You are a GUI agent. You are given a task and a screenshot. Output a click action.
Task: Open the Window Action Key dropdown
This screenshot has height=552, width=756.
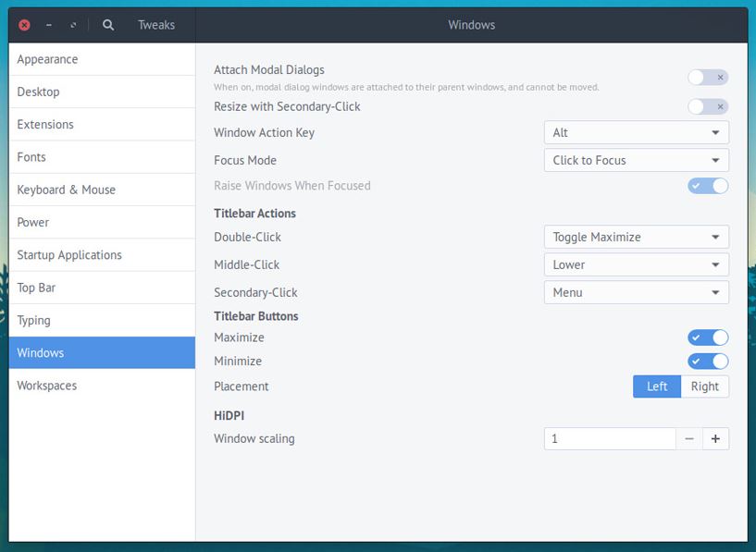click(636, 132)
